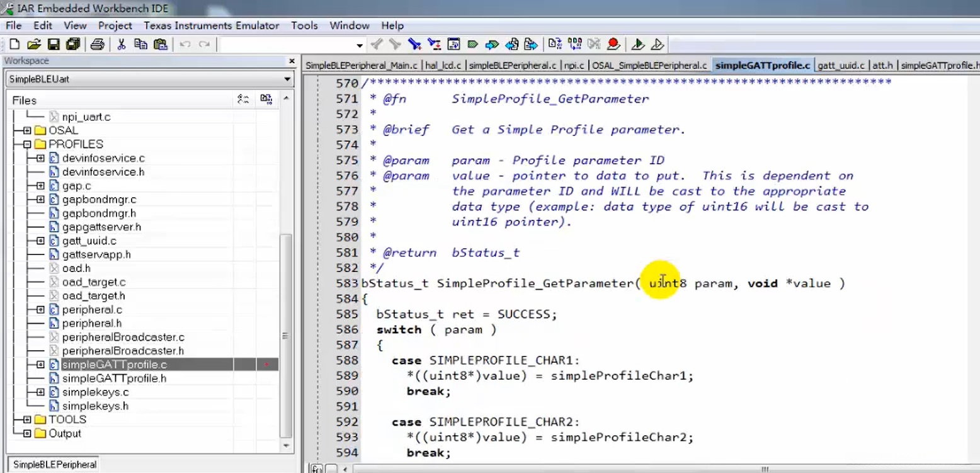This screenshot has height=473, width=980.
Task: Select the SimpleBLEPeripheral workspace tab
Action: [x=55, y=465]
